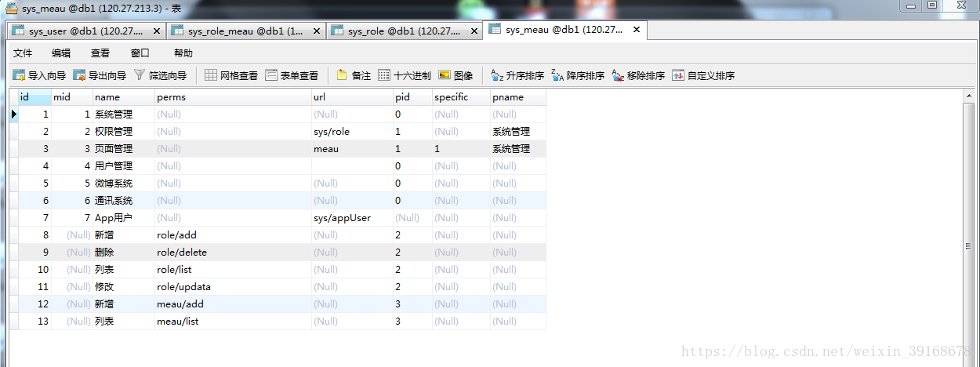Open the 帮助 (Help) menu
Image resolution: width=980 pixels, height=367 pixels.
[x=183, y=53]
